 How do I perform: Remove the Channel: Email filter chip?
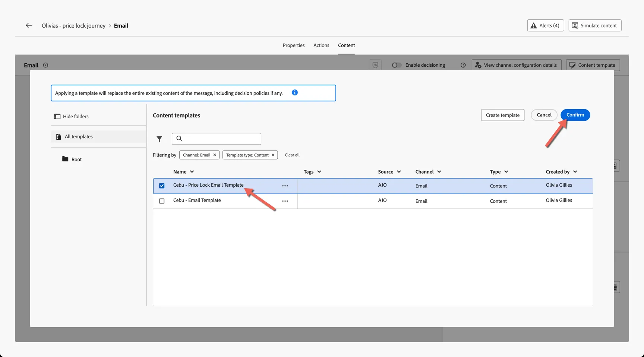pos(215,155)
